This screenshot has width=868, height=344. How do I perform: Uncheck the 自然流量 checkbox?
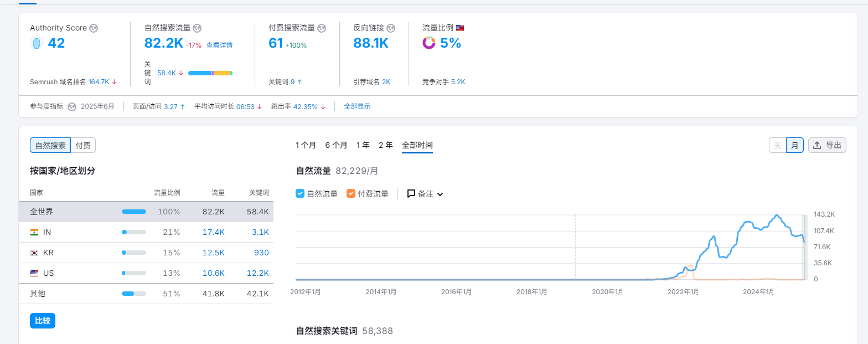300,194
